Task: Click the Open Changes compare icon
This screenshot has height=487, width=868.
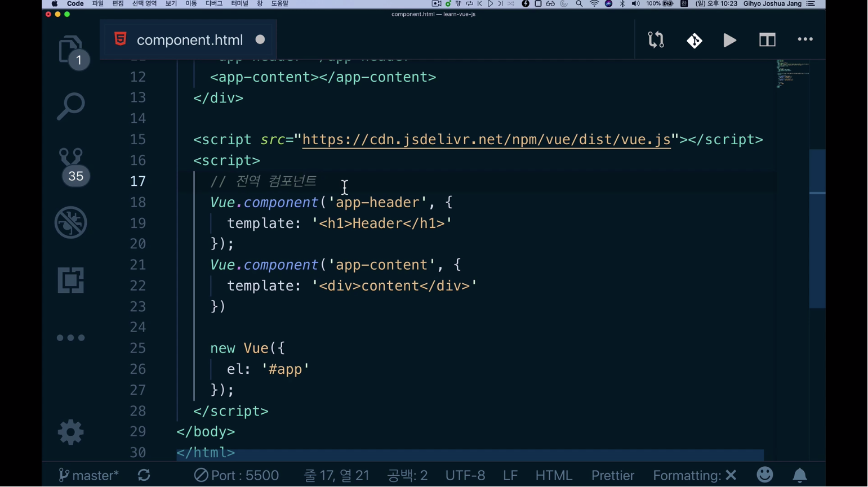Action: (656, 40)
